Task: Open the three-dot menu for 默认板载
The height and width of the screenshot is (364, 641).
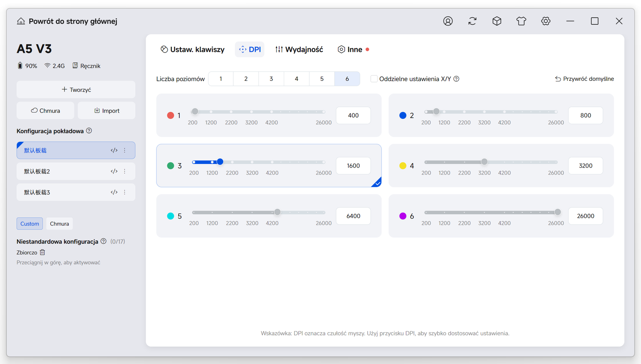Action: pos(125,151)
